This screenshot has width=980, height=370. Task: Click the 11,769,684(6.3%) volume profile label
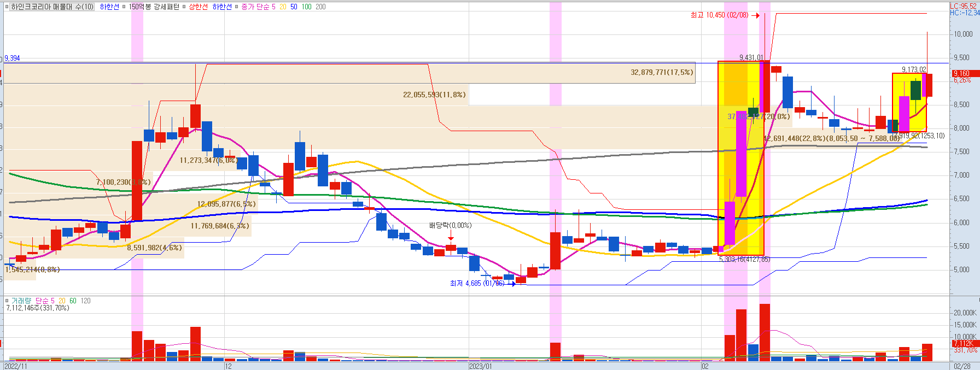tap(220, 226)
